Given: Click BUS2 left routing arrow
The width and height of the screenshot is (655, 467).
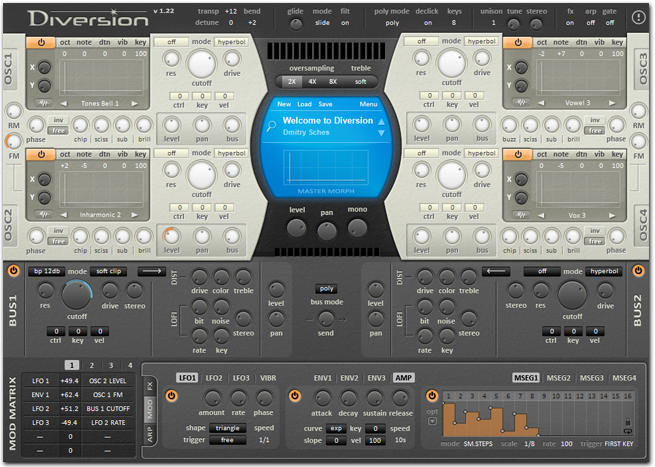Looking at the screenshot, I should click(496, 271).
